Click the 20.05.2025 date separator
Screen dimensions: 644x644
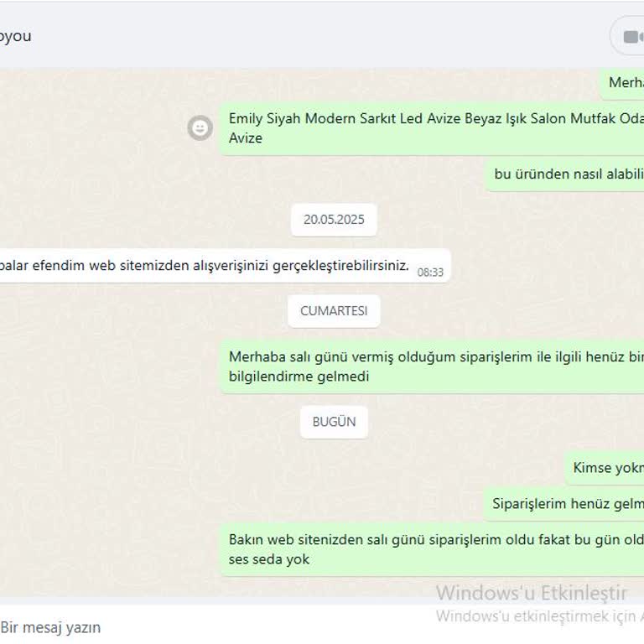[x=334, y=220]
